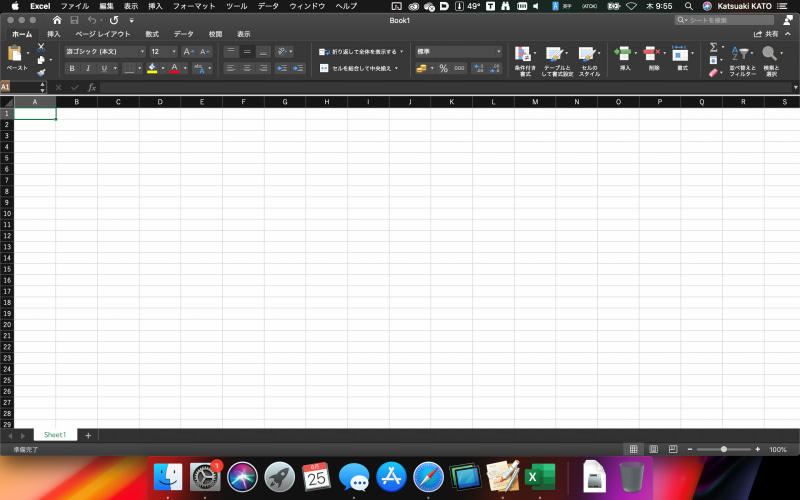
Task: Click the sheet search field
Action: [724, 20]
